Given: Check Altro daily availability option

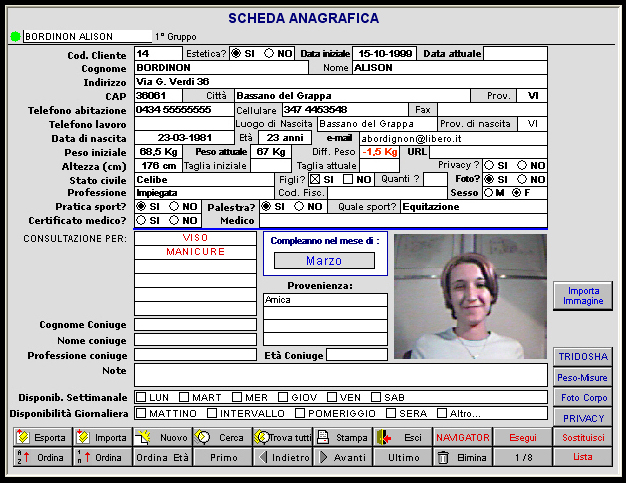Looking at the screenshot, I should coord(442,413).
